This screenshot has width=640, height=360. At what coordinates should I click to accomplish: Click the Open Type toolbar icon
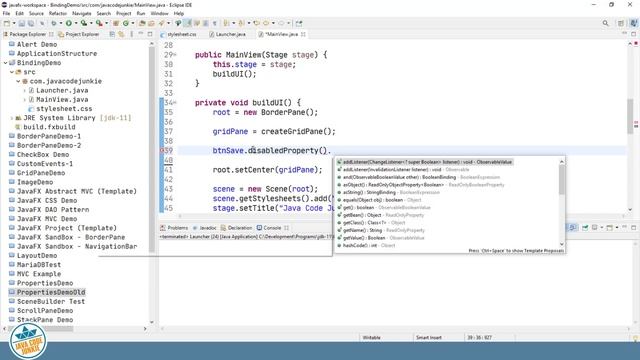[x=142, y=23]
